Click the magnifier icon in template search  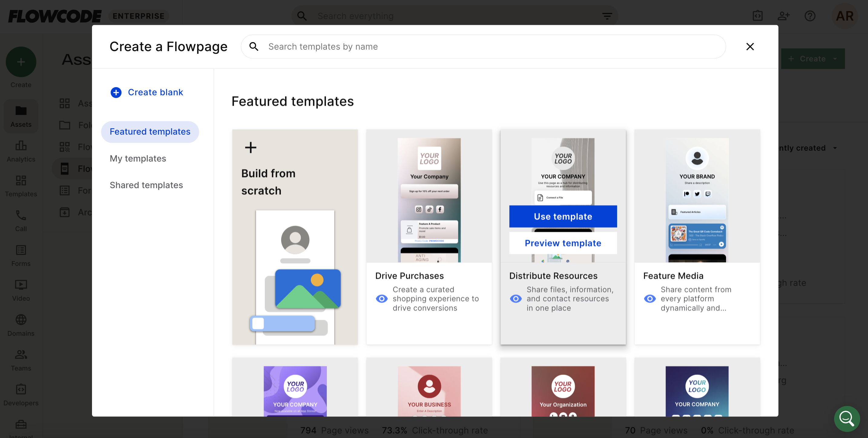point(254,47)
